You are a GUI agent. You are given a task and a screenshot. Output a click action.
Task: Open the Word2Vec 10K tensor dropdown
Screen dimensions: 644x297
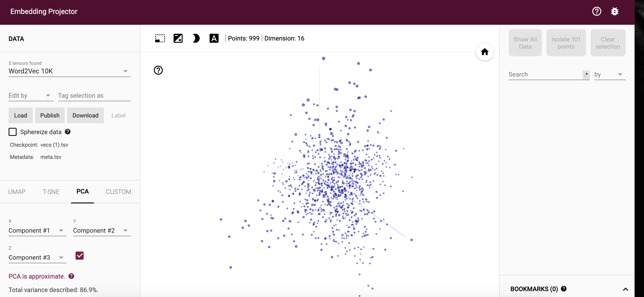coord(69,71)
